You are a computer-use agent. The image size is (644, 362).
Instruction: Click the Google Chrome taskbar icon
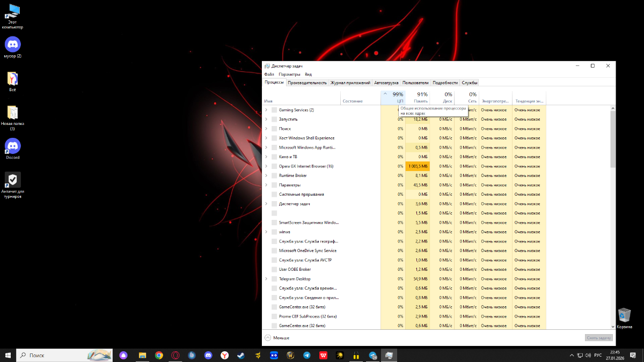tap(159, 355)
